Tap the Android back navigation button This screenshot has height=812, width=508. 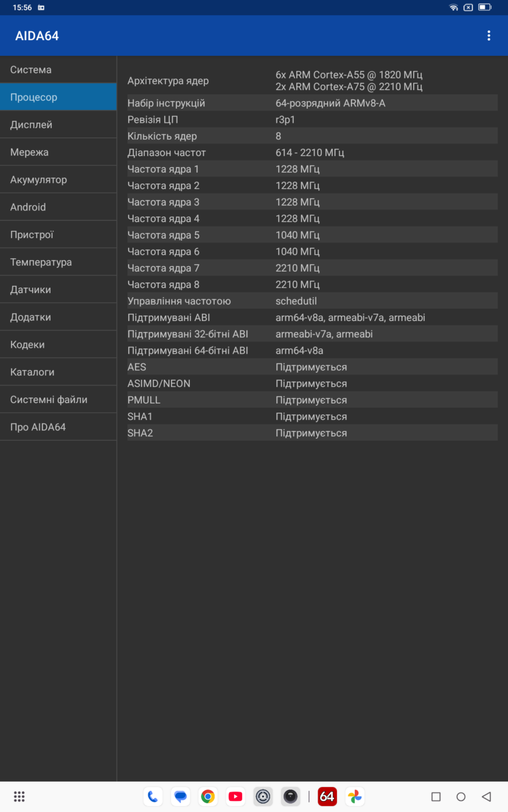pyautogui.click(x=486, y=796)
